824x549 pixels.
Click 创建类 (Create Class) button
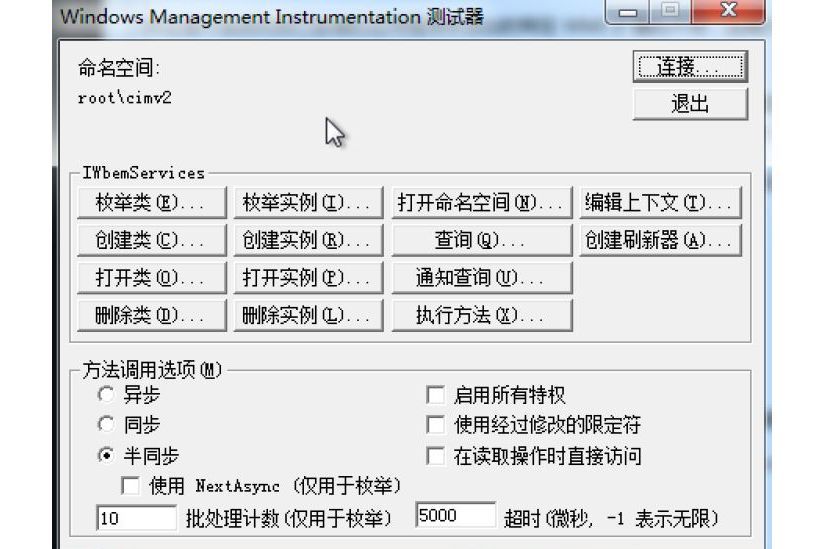[152, 241]
